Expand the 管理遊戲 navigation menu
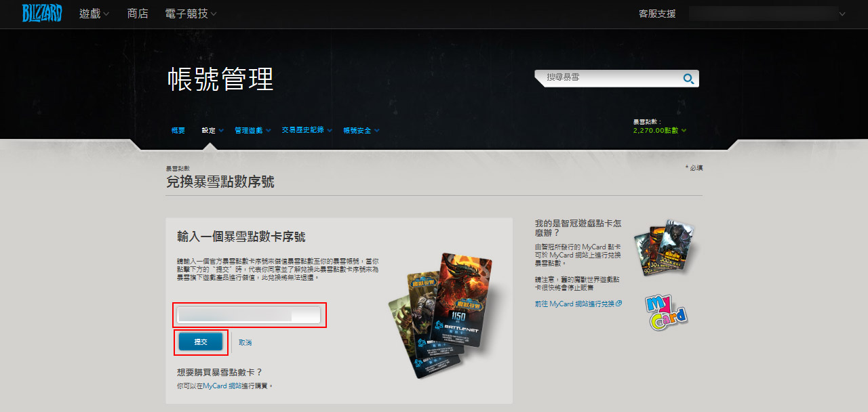The image size is (868, 412). (252, 130)
